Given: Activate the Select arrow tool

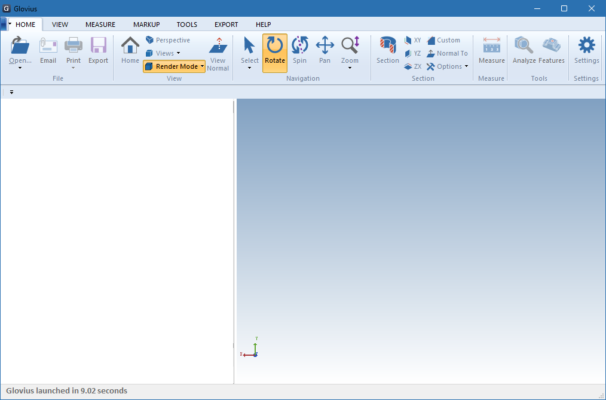Looking at the screenshot, I should tap(249, 45).
